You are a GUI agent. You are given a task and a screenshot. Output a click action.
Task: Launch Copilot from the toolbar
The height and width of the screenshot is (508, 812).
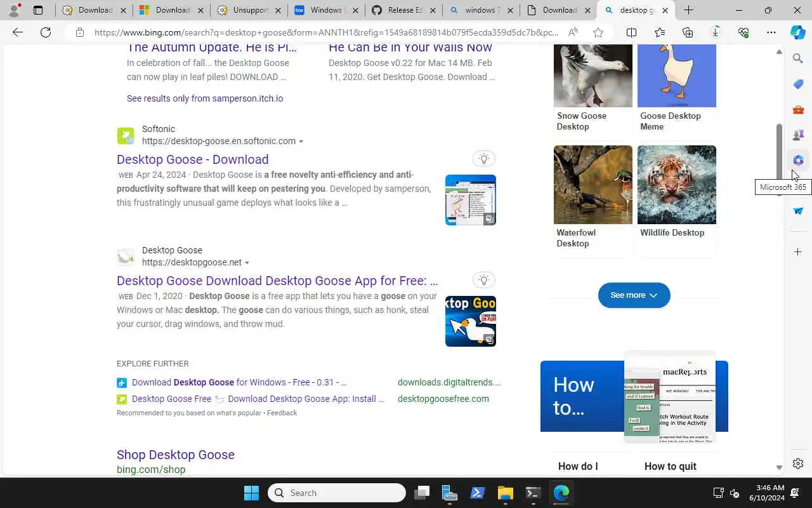tap(798, 32)
